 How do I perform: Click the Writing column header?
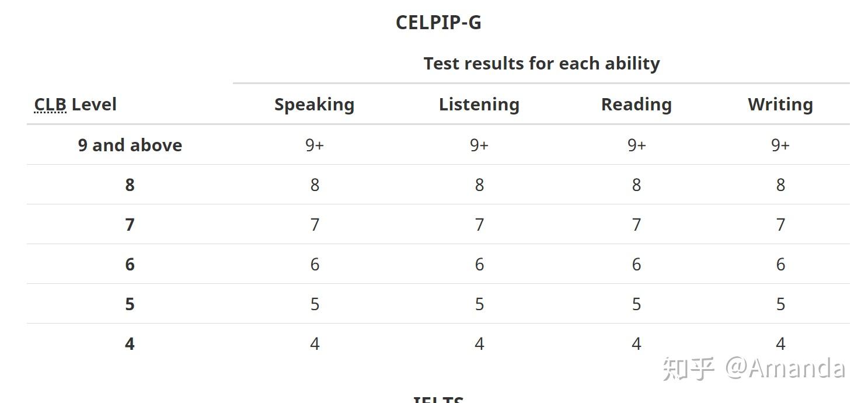(780, 105)
